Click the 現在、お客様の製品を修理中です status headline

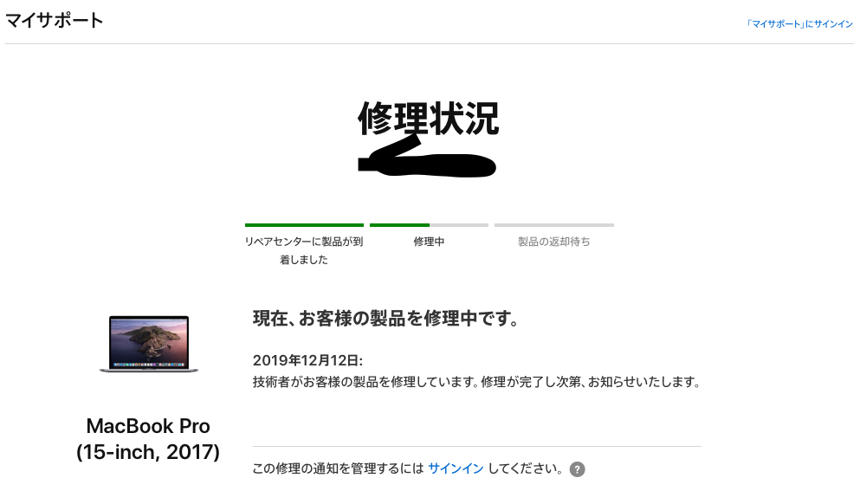385,318
